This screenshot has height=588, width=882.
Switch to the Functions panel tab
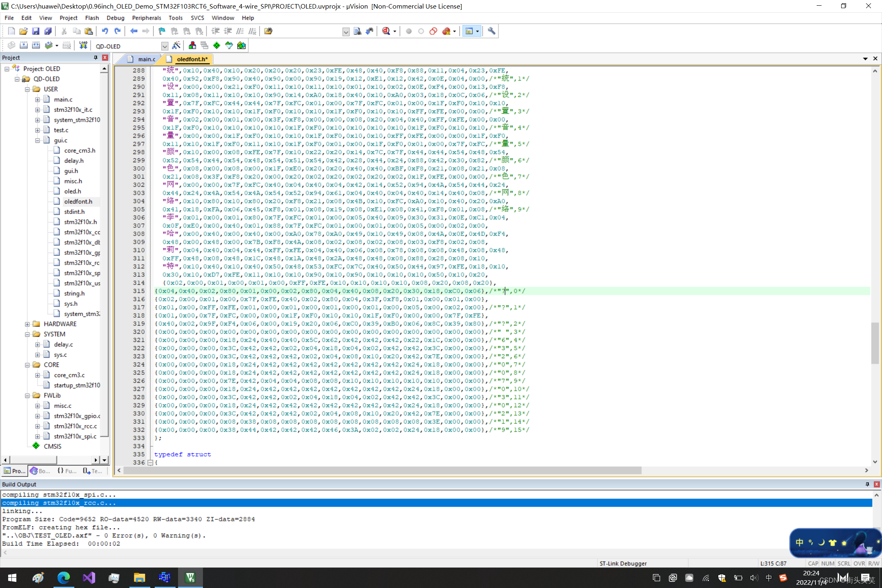(67, 471)
